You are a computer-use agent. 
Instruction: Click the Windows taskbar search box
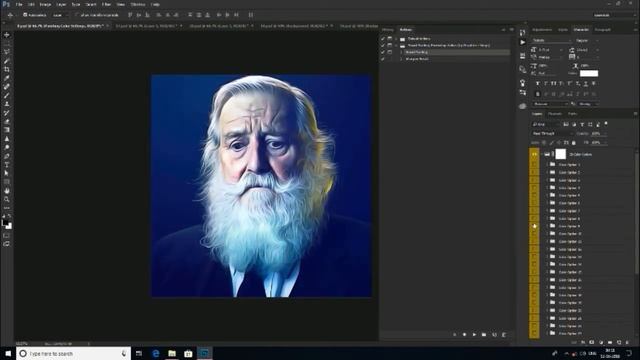click(73, 353)
